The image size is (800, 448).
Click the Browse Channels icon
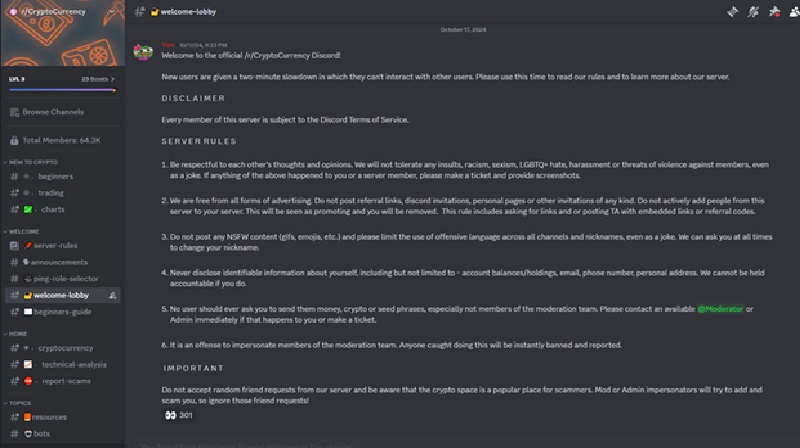coord(13,112)
